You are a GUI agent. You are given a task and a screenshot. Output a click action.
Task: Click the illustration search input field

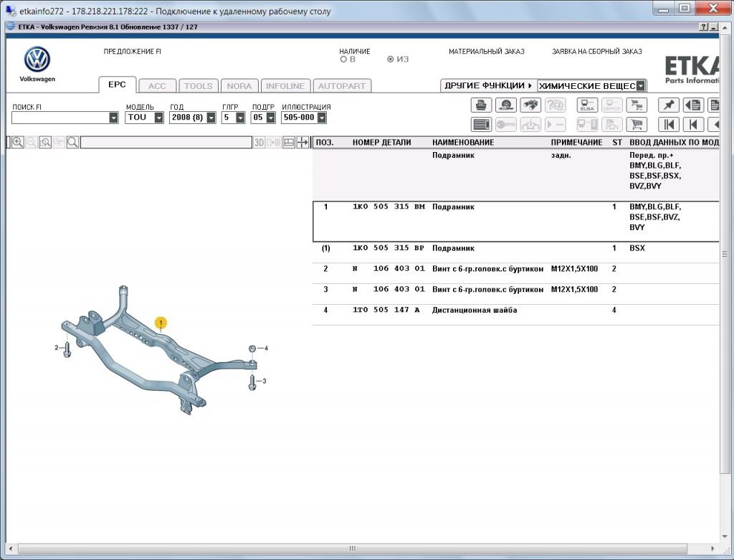[166, 143]
